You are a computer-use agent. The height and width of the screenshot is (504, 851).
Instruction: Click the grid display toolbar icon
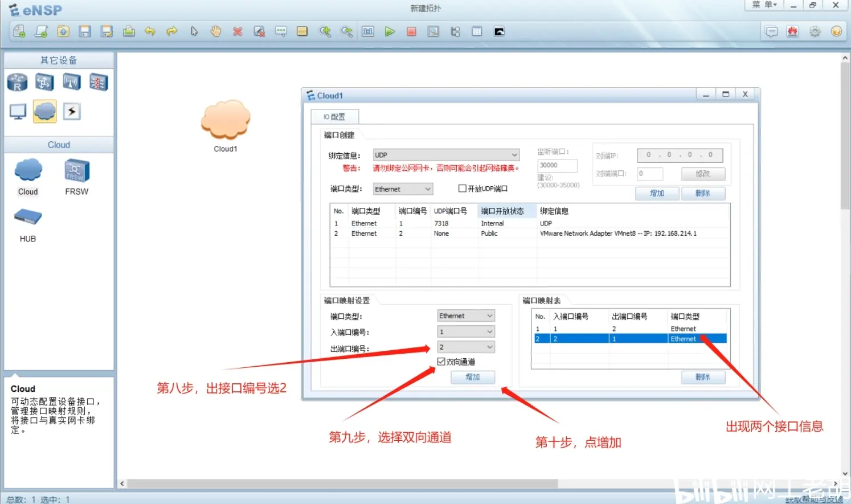pyautogui.click(x=477, y=31)
